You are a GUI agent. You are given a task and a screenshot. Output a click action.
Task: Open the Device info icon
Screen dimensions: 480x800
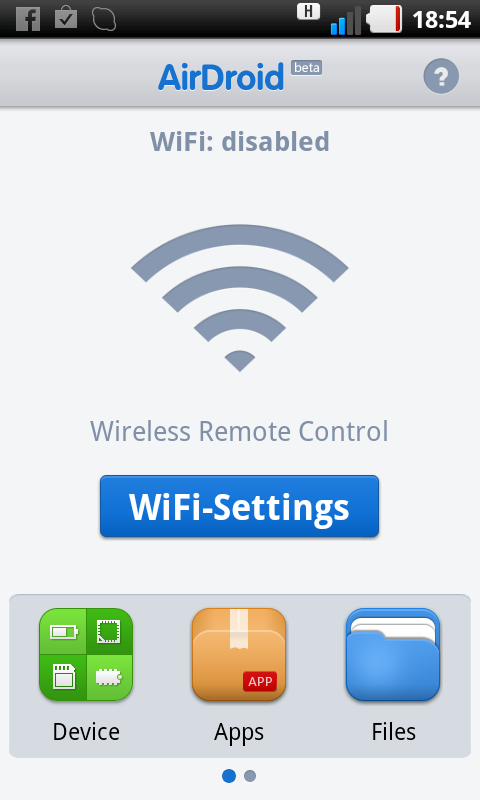(86, 654)
